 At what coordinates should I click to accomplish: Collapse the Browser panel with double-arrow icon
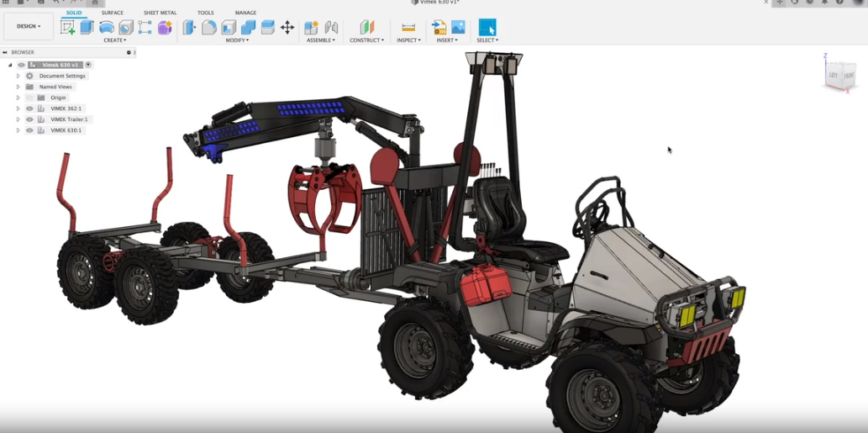5,53
